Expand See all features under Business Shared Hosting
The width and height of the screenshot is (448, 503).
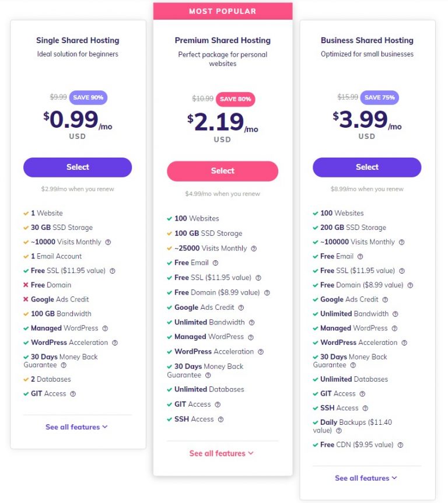click(367, 478)
